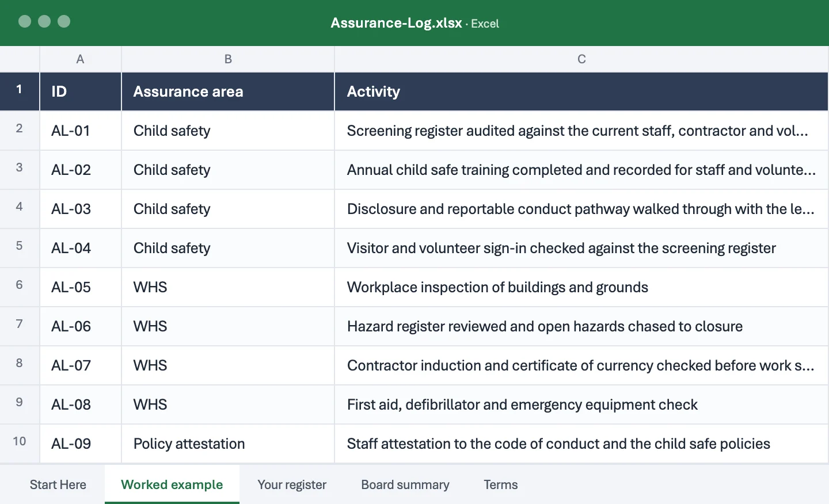Select column A header

(81, 59)
